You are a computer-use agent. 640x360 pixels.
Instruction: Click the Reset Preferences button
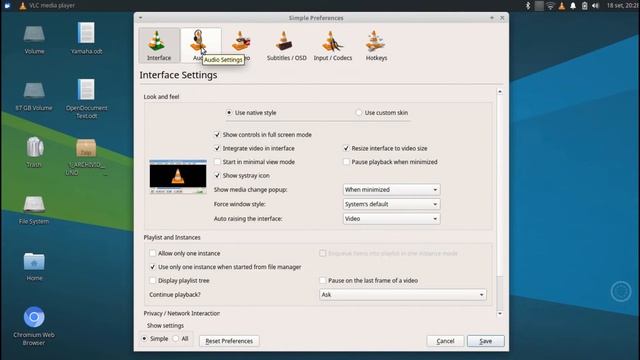pos(229,341)
